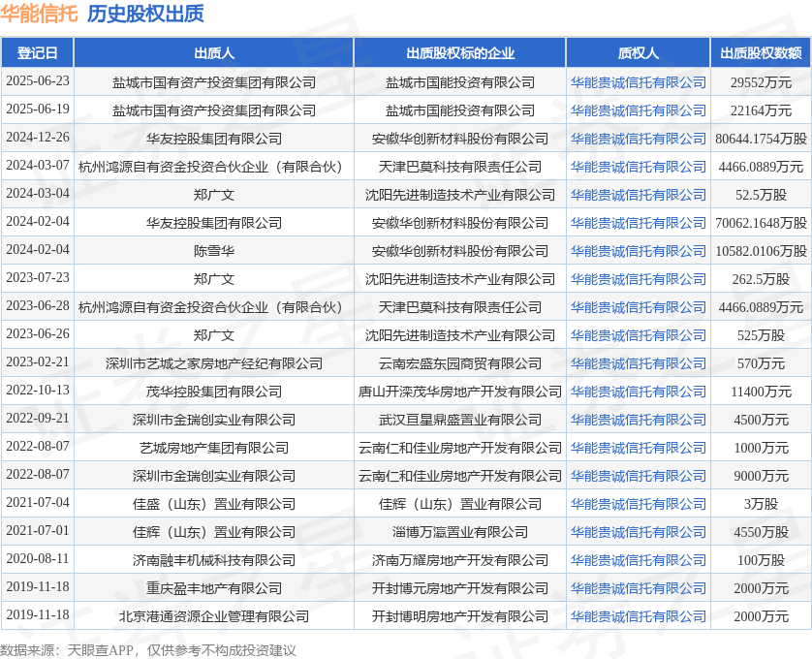Select the amount 4500万元
This screenshot has height=659, width=812.
coord(761,420)
